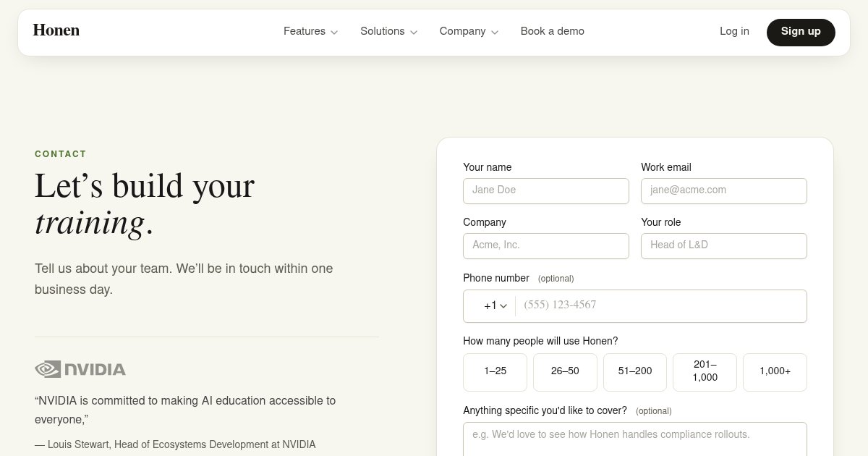The image size is (868, 456).
Task: Focus the phone number field
Action: point(661,305)
